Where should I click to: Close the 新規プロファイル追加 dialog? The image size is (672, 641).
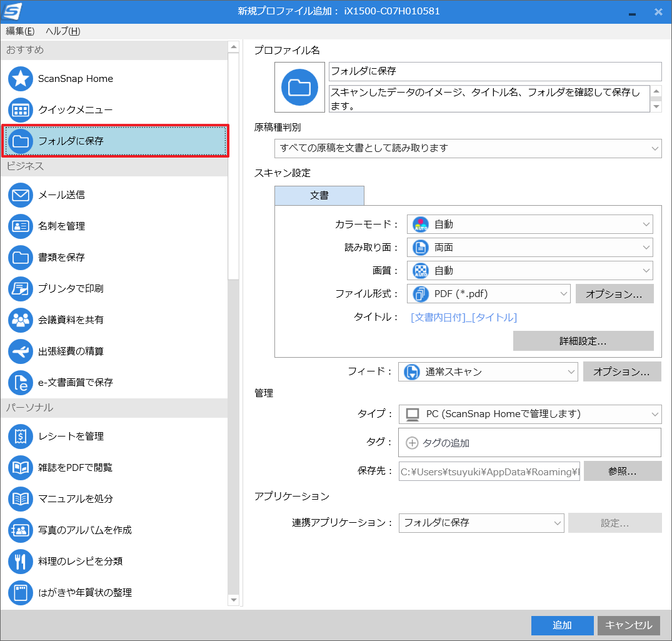click(658, 12)
